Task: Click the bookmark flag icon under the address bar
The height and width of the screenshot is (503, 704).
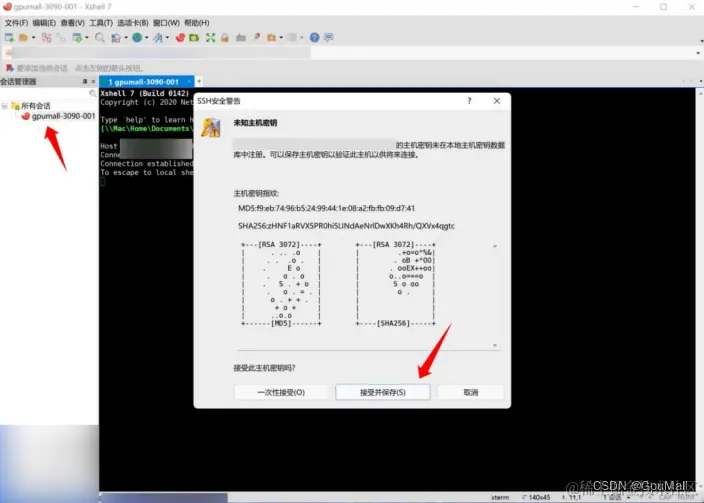Action: point(9,68)
